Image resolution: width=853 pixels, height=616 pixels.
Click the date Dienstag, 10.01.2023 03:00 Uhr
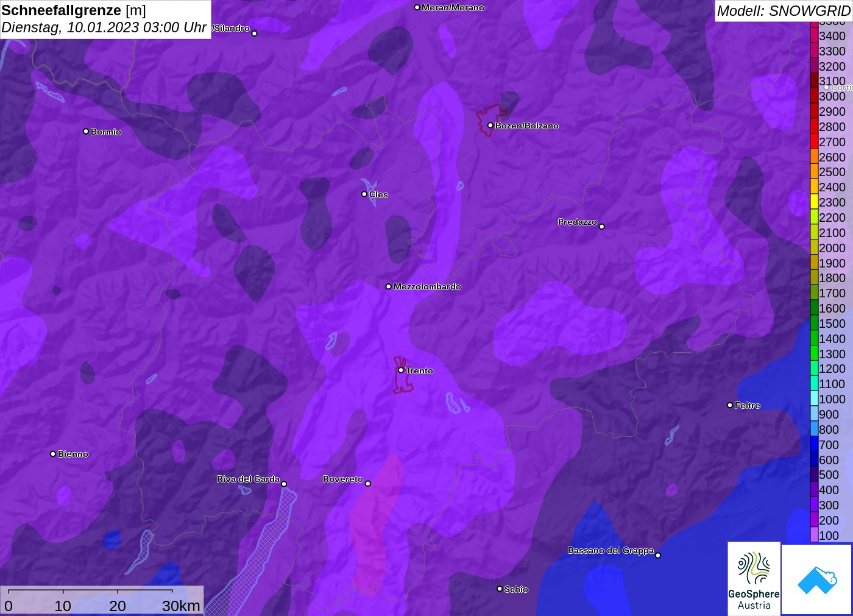[x=104, y=27]
